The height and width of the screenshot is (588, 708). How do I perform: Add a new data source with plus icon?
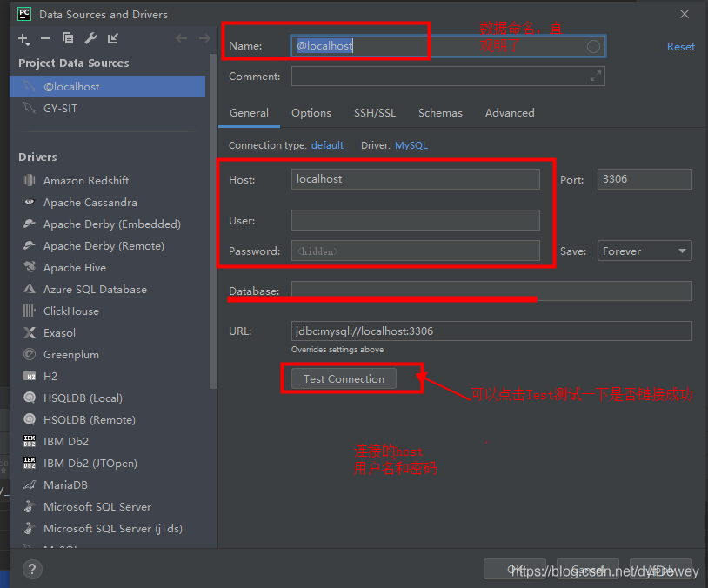point(23,39)
